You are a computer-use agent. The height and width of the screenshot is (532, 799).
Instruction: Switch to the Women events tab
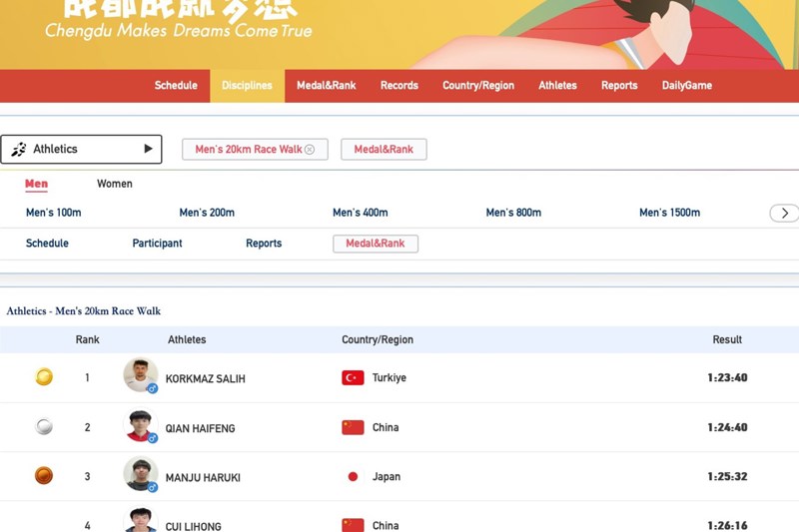coord(114,184)
